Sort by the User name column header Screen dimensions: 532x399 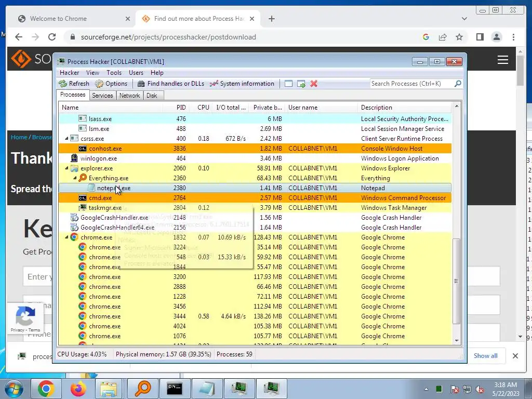point(321,108)
